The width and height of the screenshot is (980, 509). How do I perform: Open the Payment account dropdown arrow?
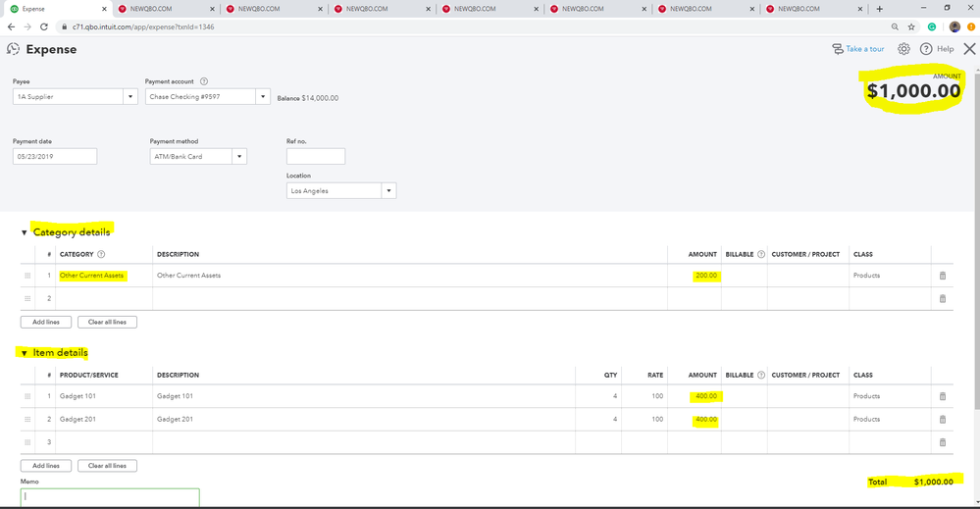[263, 97]
